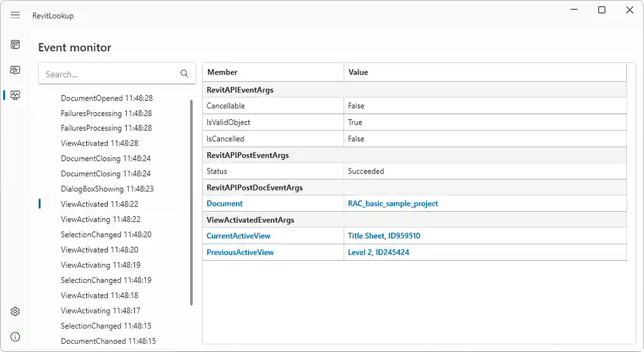Go to the Dashboard page icon
644x352 pixels.
[15, 44]
